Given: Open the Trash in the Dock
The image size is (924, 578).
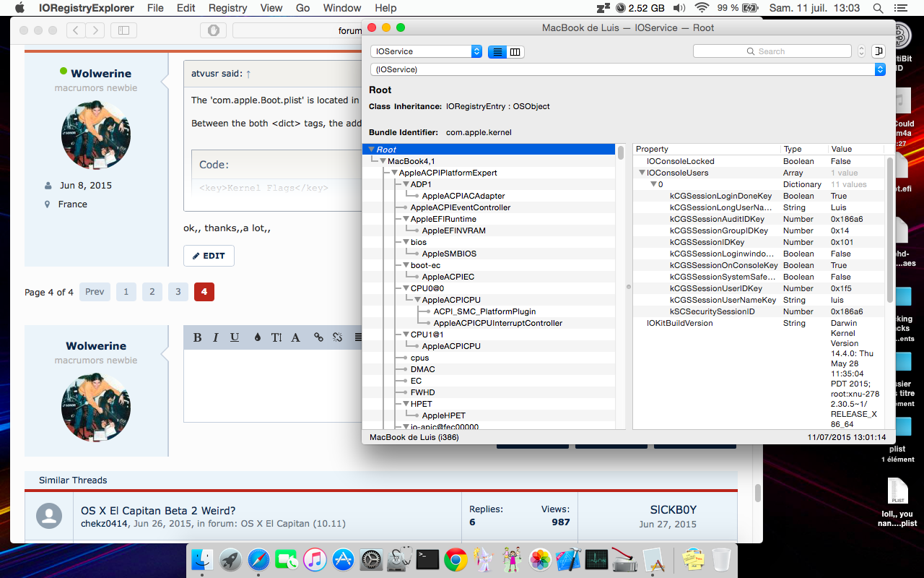Looking at the screenshot, I should click(721, 560).
